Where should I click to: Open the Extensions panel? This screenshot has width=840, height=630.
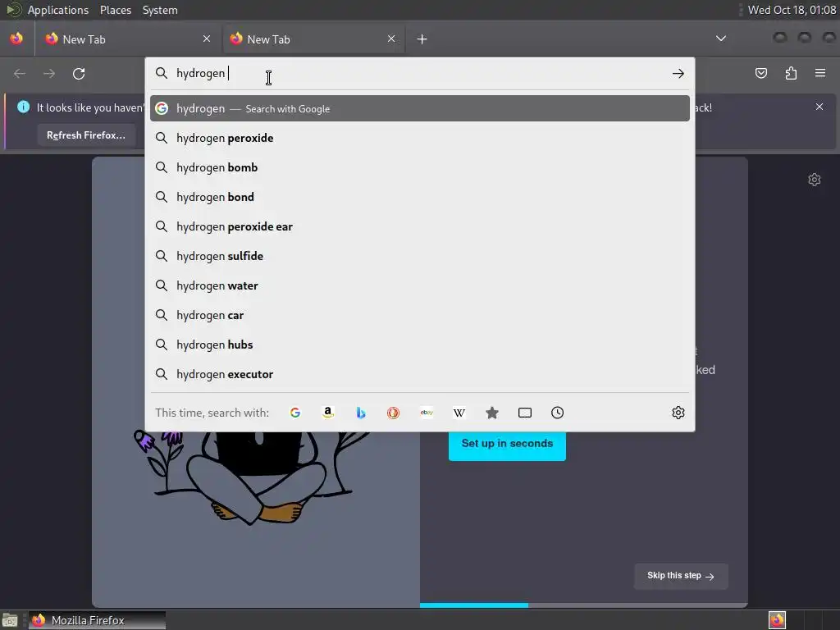coord(791,73)
